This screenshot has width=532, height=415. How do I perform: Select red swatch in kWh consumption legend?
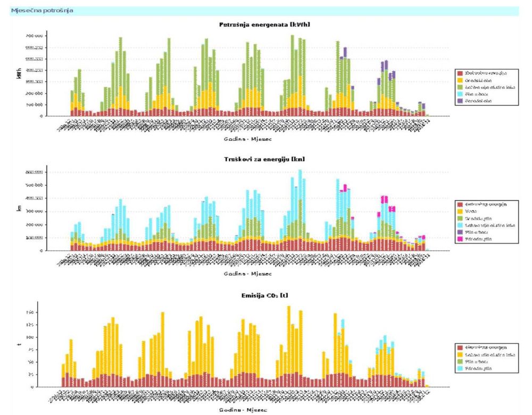tap(461, 73)
